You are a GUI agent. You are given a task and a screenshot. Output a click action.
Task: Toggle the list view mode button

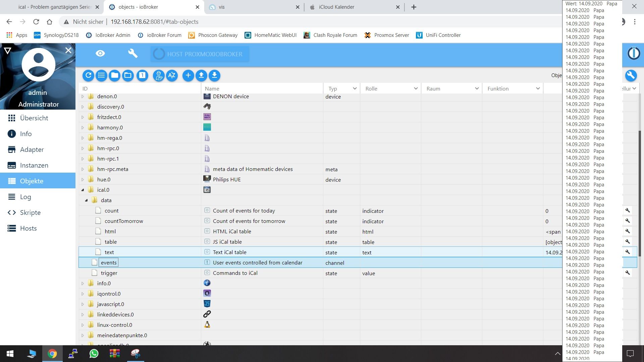tap(101, 75)
